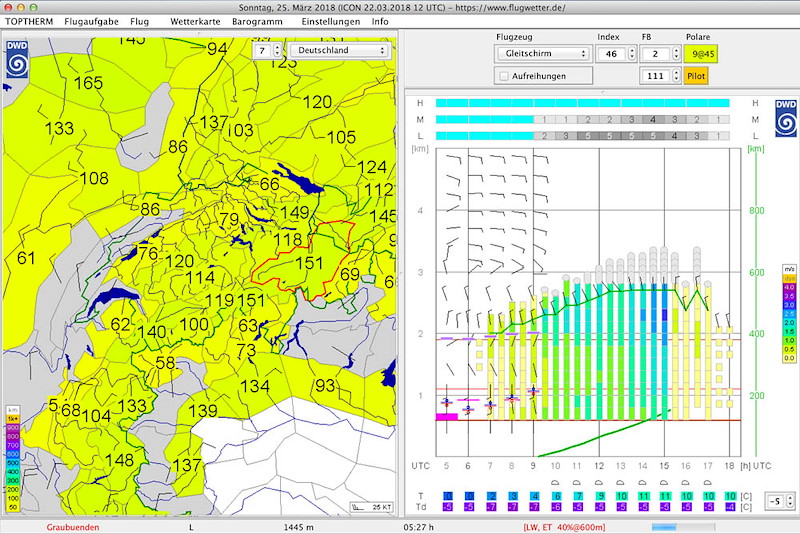Select map region labeled 148
Viewport: 800px width, 534px height.
pyautogui.click(x=119, y=460)
